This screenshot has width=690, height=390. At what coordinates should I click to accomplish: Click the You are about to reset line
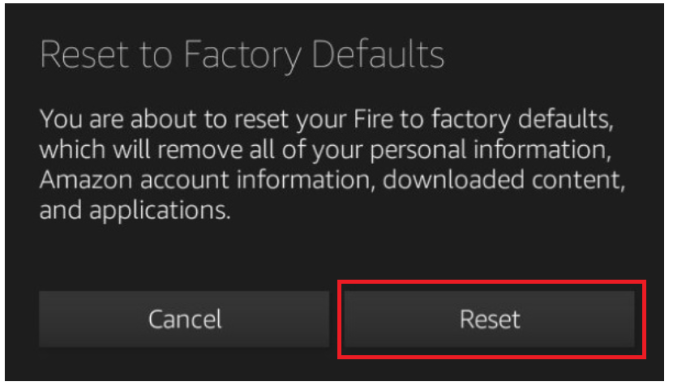tap(326, 119)
